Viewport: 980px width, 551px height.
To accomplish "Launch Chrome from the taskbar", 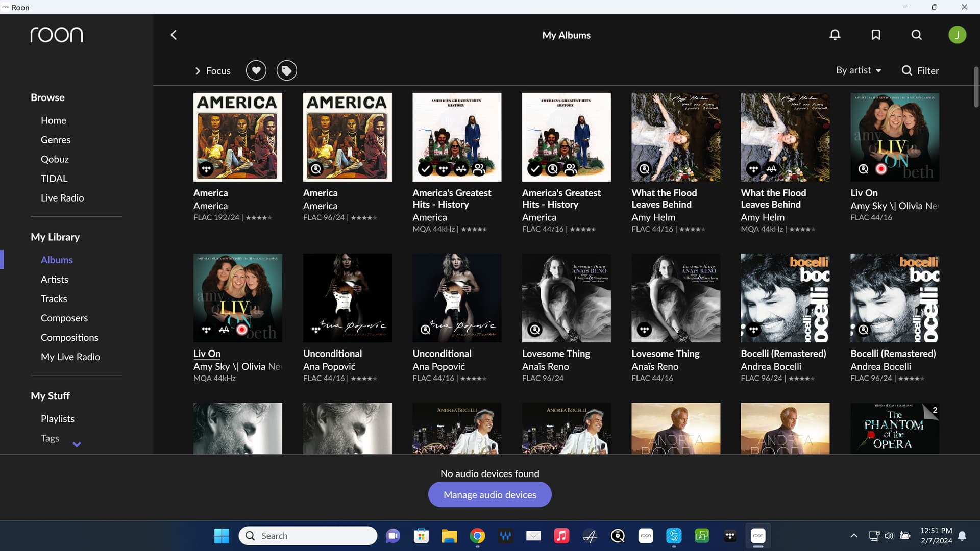I will point(477,536).
